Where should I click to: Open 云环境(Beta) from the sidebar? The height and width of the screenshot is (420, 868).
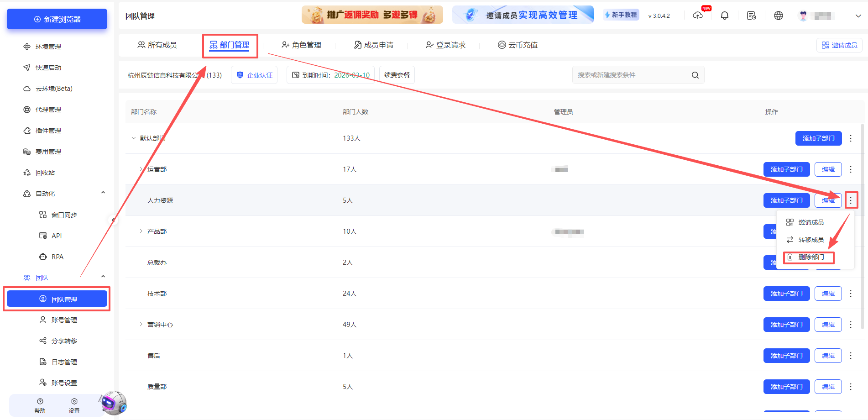50,88
